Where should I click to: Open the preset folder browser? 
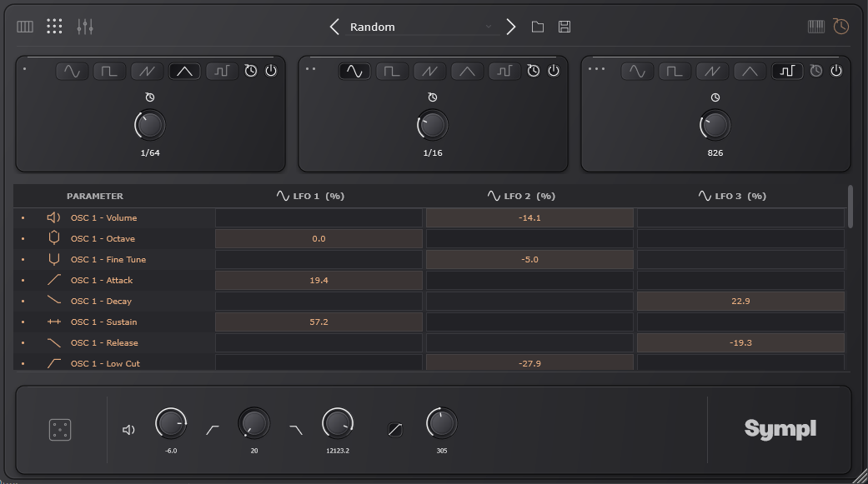538,27
